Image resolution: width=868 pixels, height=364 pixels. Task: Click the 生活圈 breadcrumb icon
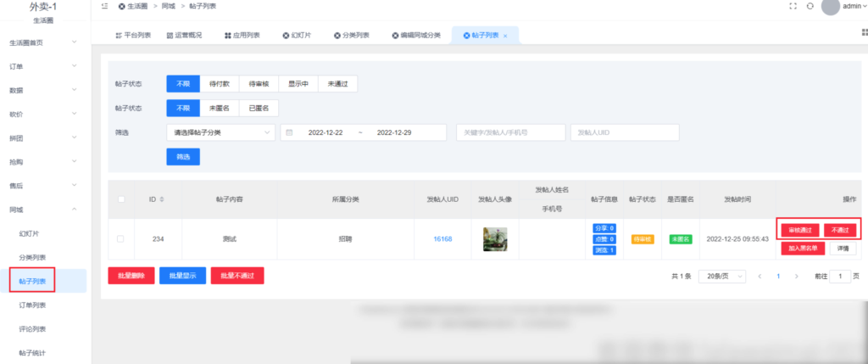tap(121, 6)
